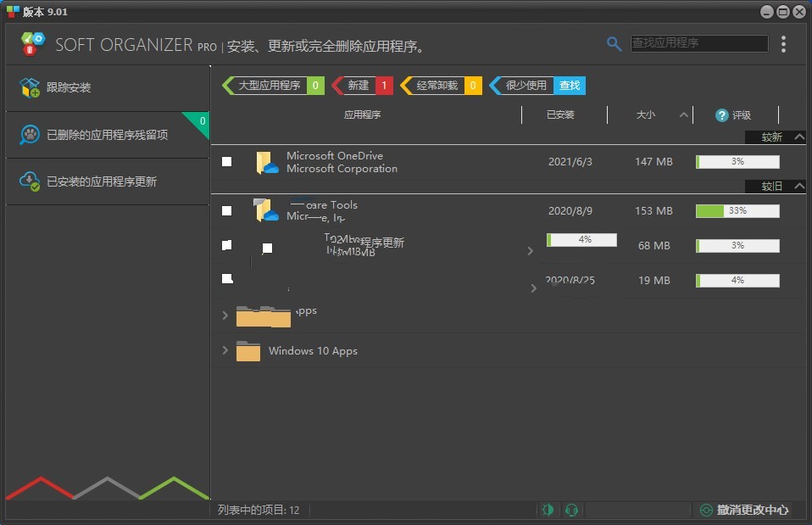Click the 68 MB row's 3% rating bar

click(737, 246)
